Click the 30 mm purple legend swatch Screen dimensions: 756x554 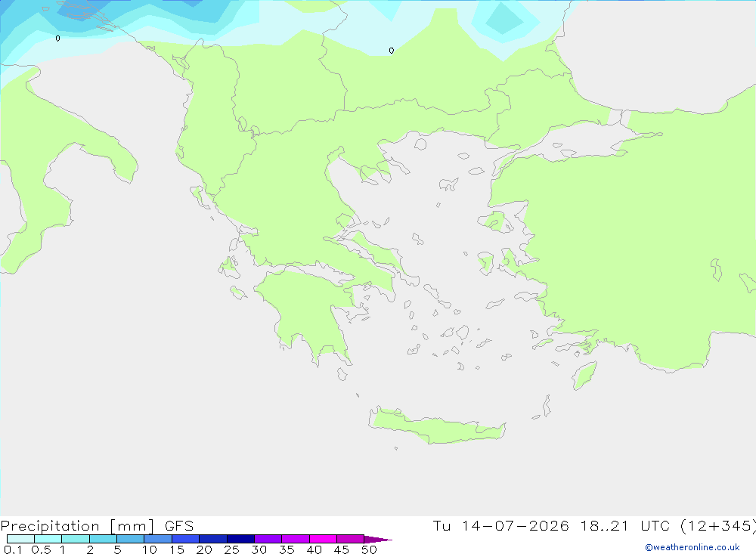click(x=268, y=539)
